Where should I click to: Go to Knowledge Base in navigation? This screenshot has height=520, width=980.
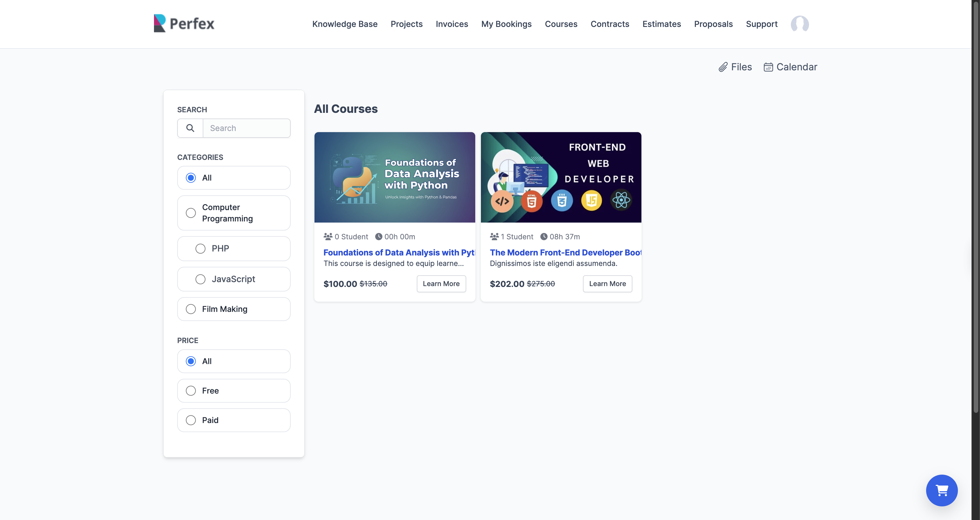tap(345, 24)
